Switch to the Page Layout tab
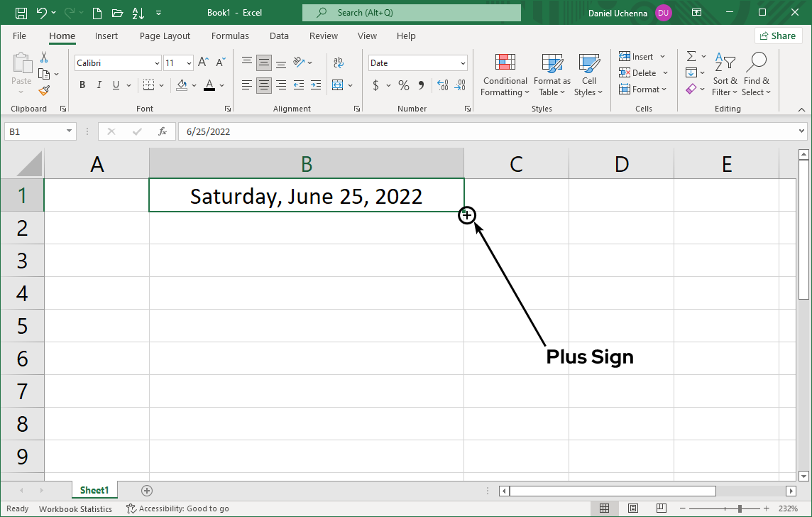 point(165,36)
